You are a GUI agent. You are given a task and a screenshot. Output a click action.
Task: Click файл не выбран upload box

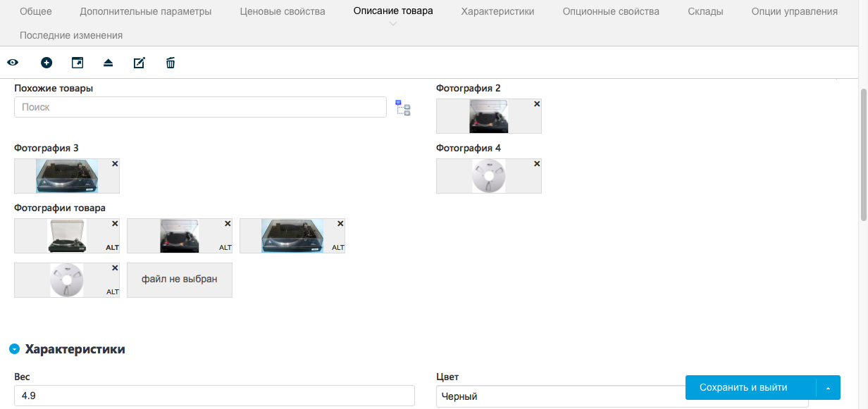pos(180,279)
